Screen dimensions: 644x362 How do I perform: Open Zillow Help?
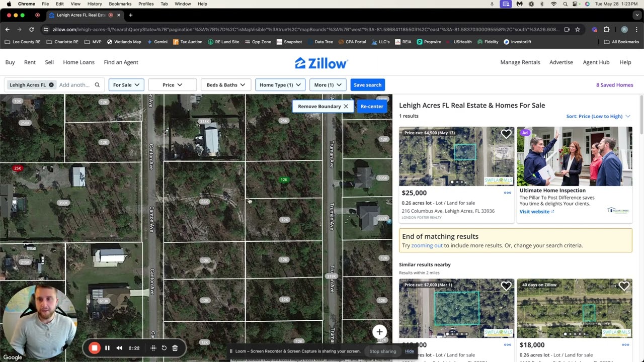[625, 62]
